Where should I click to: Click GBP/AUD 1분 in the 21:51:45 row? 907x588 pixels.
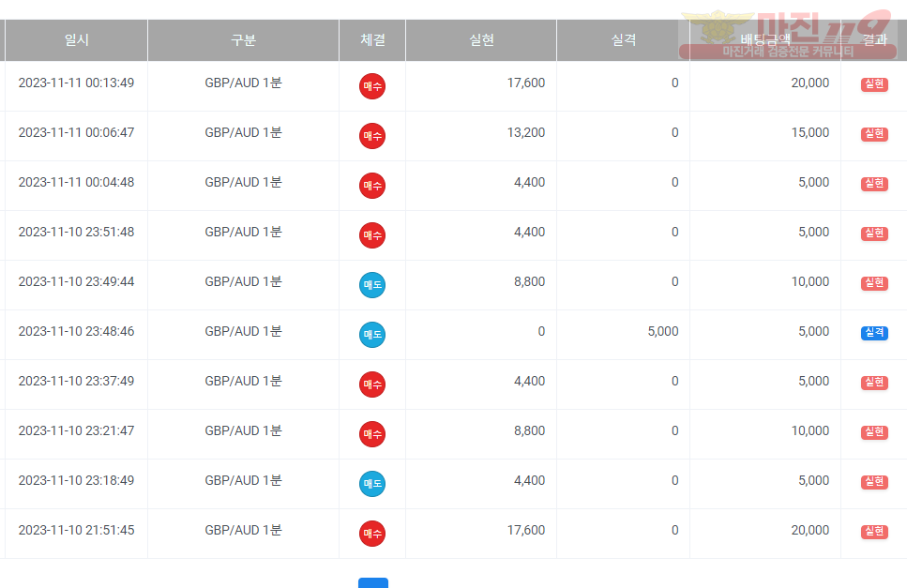coord(243,530)
